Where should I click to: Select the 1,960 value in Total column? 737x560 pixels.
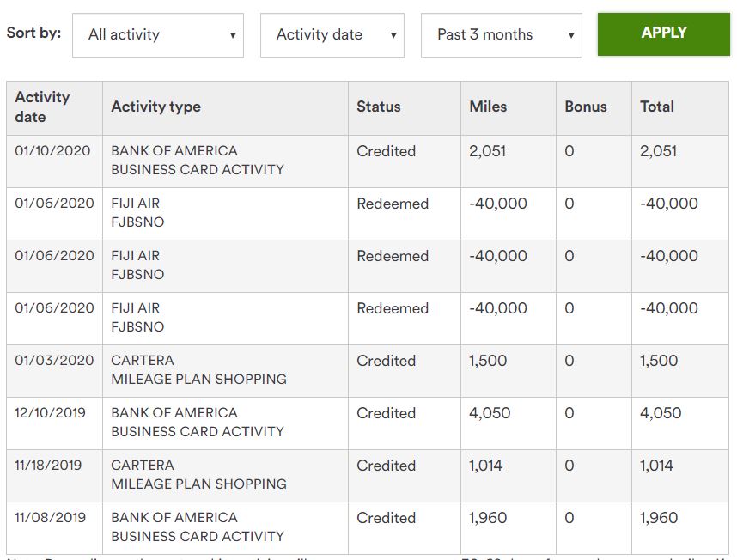659,518
